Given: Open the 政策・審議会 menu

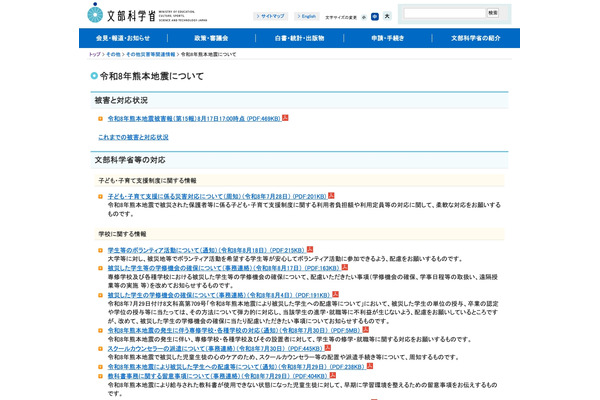Looking at the screenshot, I should point(211,38).
